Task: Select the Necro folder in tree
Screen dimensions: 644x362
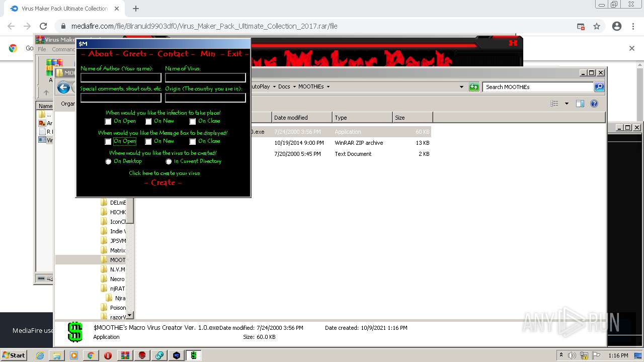Action: tap(113, 279)
